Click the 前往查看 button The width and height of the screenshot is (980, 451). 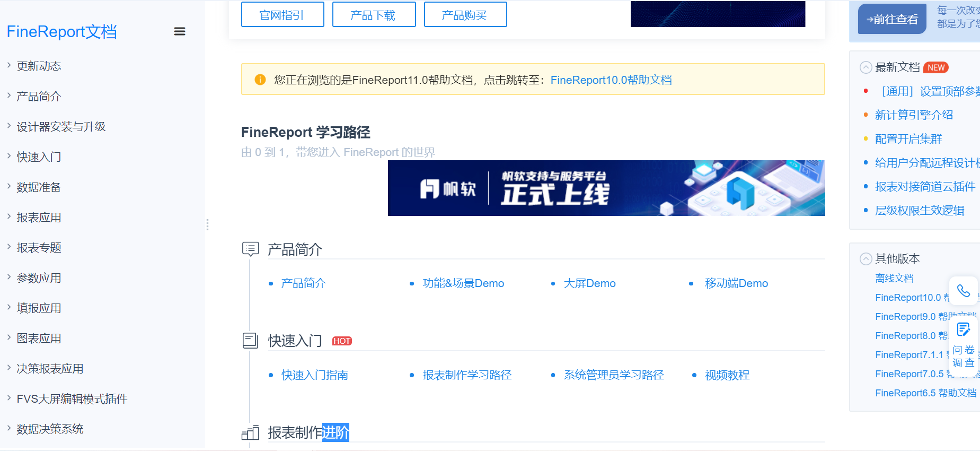[x=892, y=19]
